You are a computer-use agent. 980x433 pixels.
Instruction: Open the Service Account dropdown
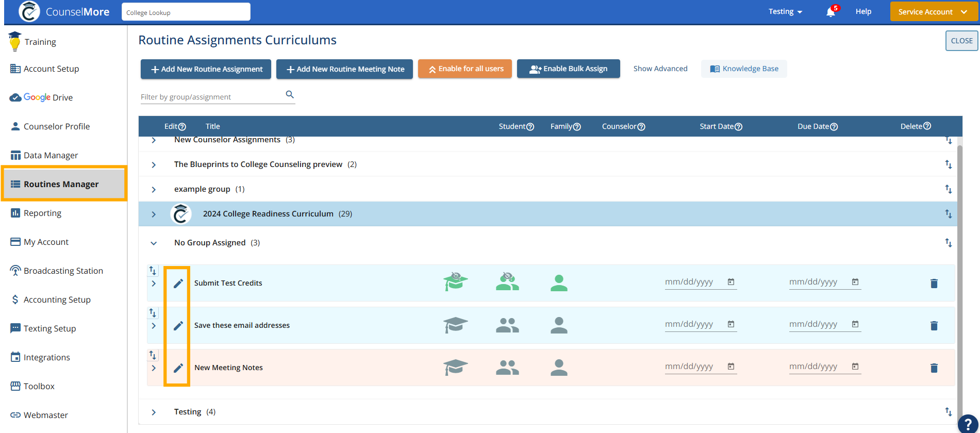coord(933,12)
